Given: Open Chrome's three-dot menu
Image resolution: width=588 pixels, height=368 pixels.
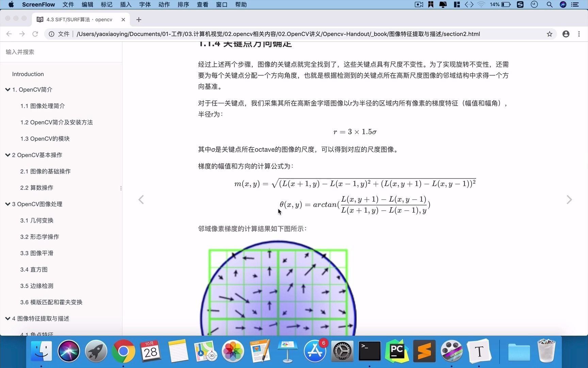Looking at the screenshot, I should click(x=579, y=34).
